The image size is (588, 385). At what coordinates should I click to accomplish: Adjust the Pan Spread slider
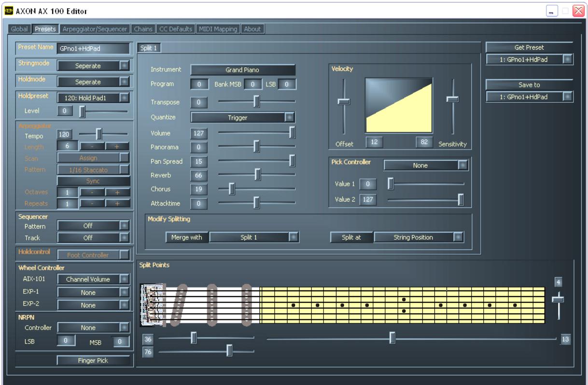click(256, 161)
